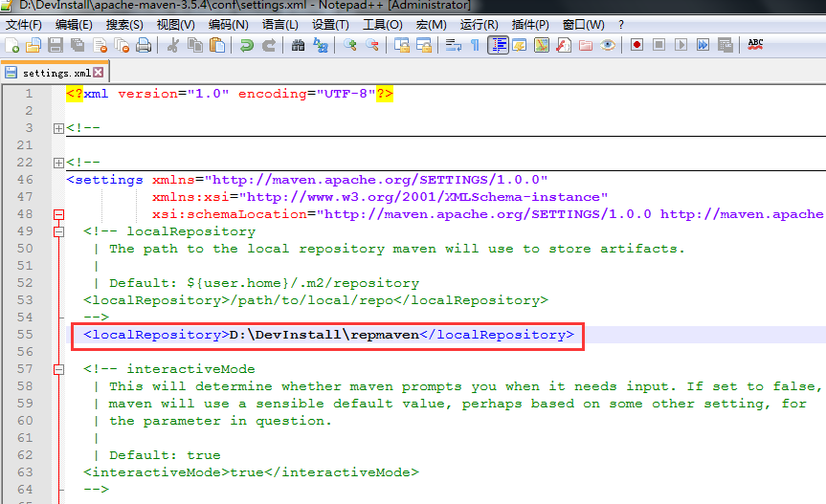This screenshot has height=504, width=826.
Task: Open the 窗口(W) menu
Action: coord(583,25)
